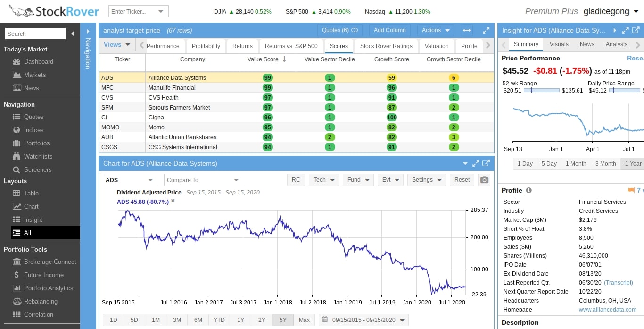Click the fit column width double-arrow icon
This screenshot has width=644, height=329.
467,30
